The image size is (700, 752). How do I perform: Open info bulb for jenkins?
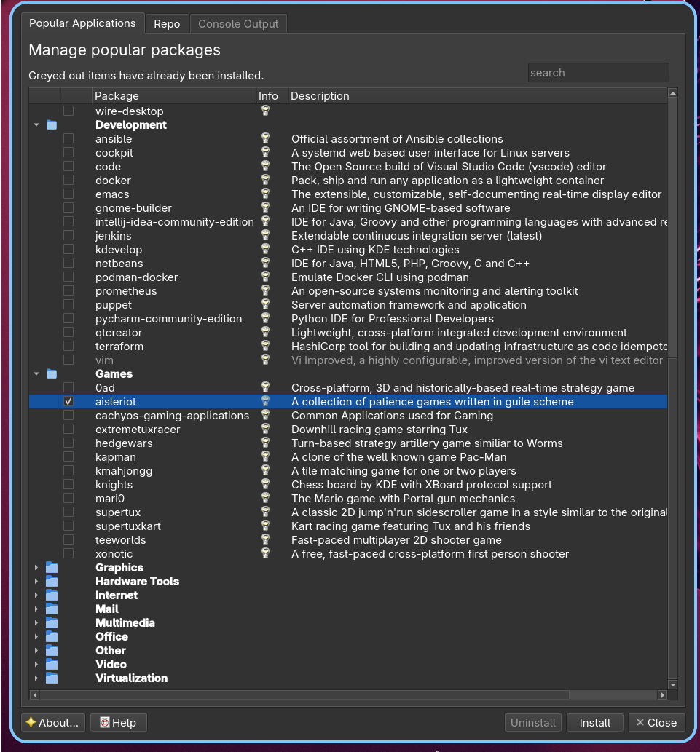coord(265,235)
